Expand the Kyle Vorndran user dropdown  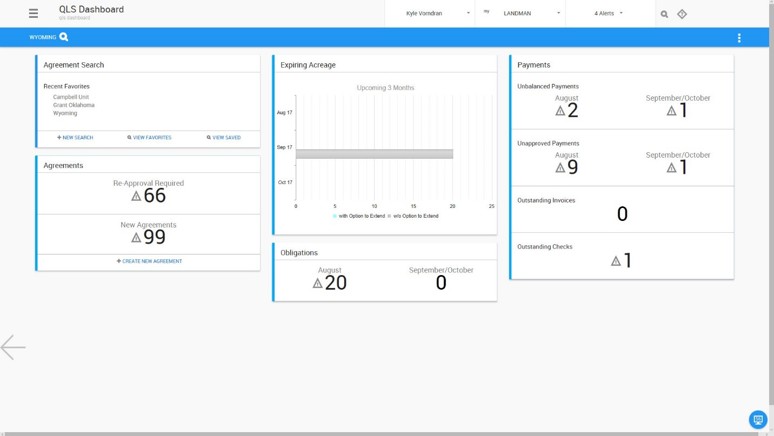pos(430,13)
